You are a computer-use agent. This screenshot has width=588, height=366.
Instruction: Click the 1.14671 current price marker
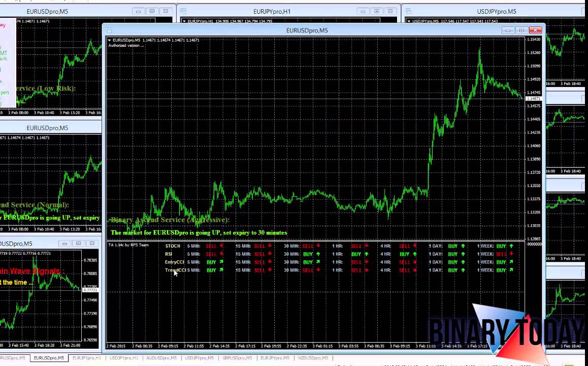tap(533, 99)
